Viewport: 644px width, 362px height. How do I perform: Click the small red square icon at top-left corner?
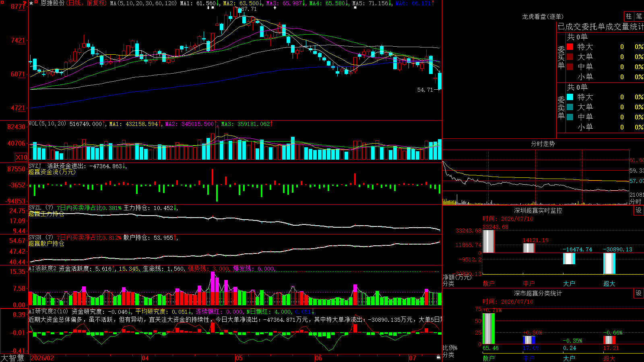coord(2,2)
